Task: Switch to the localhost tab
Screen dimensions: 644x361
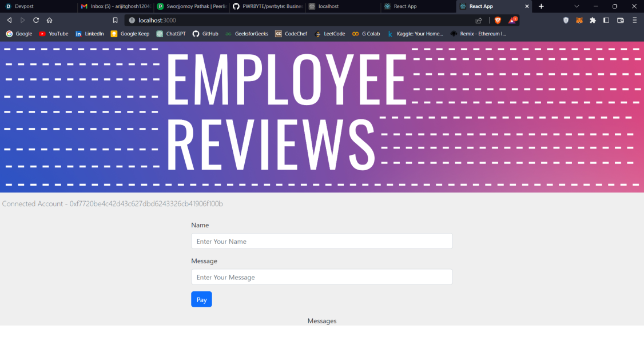Action: [x=343, y=6]
